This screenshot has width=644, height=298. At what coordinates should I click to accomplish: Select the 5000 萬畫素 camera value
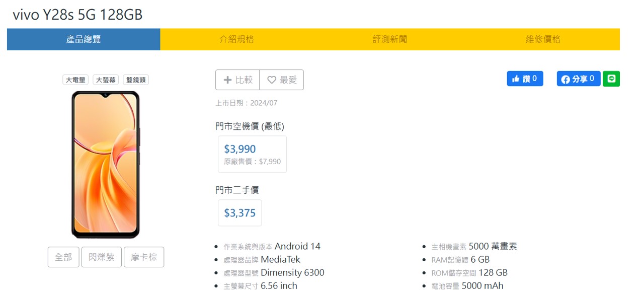(x=493, y=246)
